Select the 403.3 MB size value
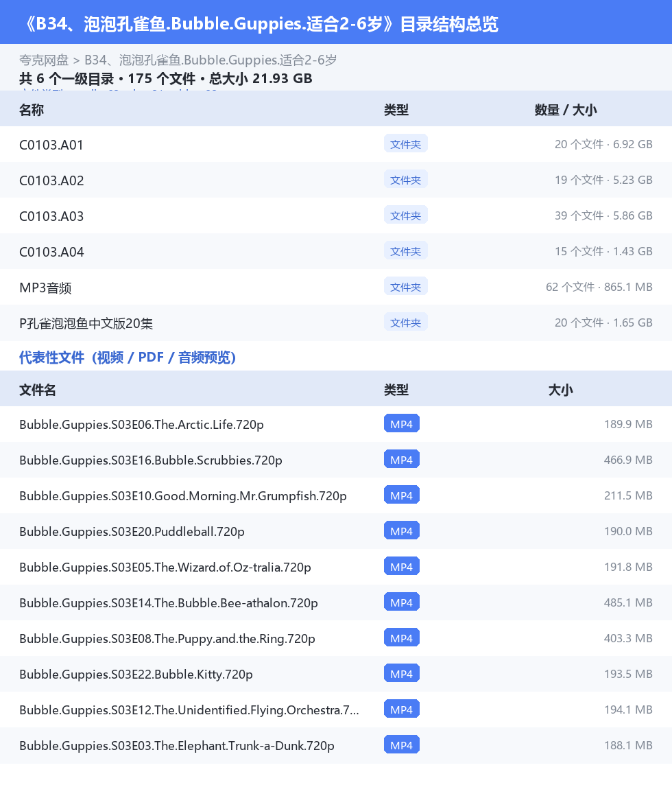 click(x=628, y=638)
